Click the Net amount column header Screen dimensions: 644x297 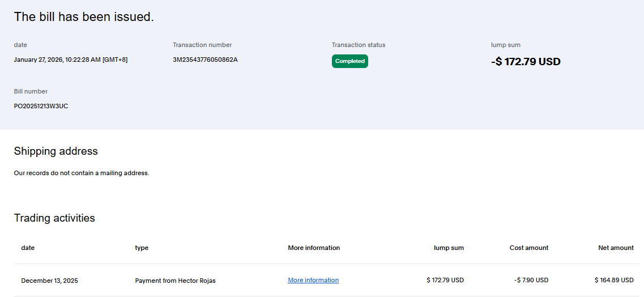(616, 248)
